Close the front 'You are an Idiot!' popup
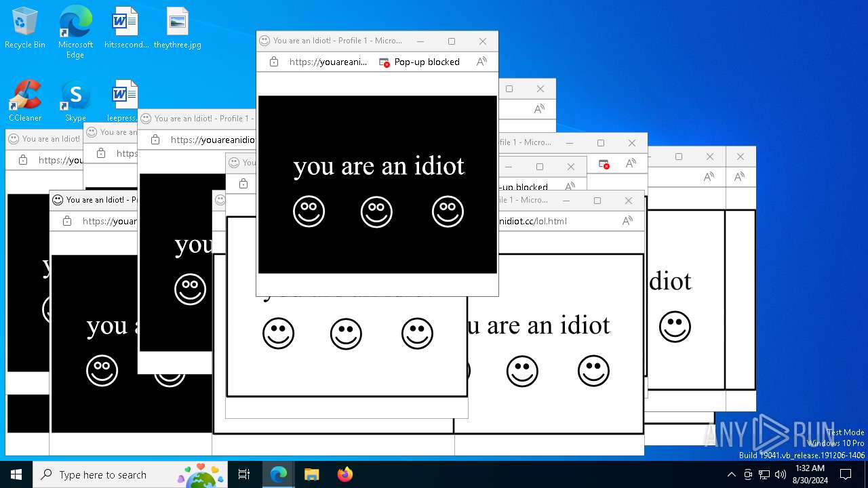868x488 pixels. coord(483,41)
